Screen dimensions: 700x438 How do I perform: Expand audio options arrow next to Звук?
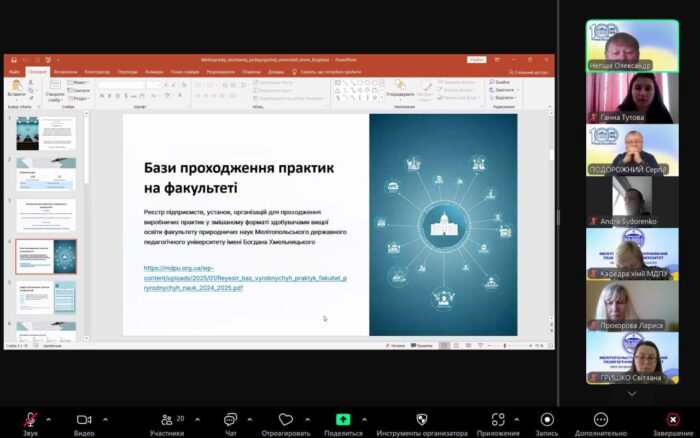pyautogui.click(x=48, y=419)
